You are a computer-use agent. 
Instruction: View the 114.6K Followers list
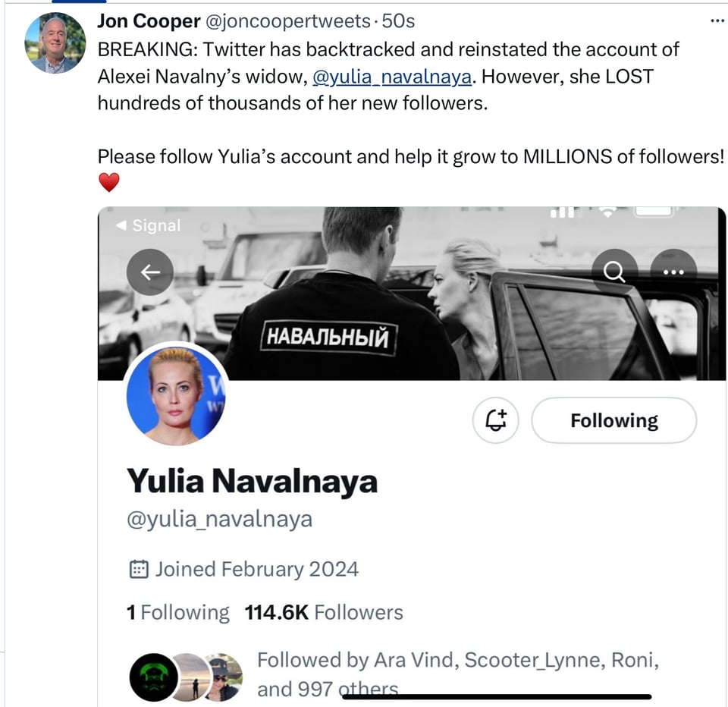point(324,612)
